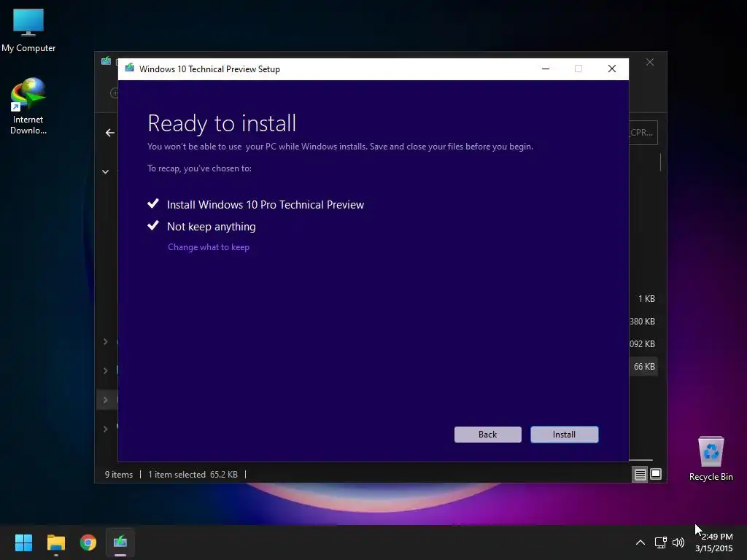Image resolution: width=747 pixels, height=560 pixels.
Task: Click the 9 items status text
Action: tap(119, 474)
